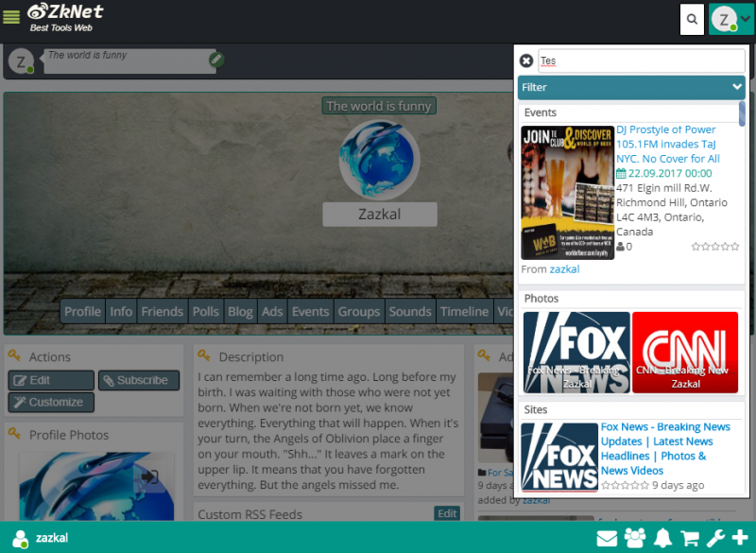Image resolution: width=756 pixels, height=553 pixels.
Task: Open the Fox News photo thumbnail
Action: pos(576,353)
